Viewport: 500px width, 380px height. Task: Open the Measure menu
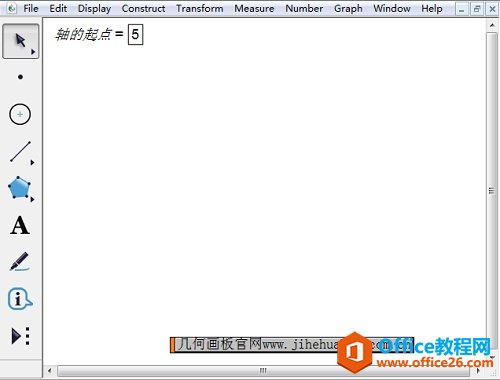tap(254, 8)
